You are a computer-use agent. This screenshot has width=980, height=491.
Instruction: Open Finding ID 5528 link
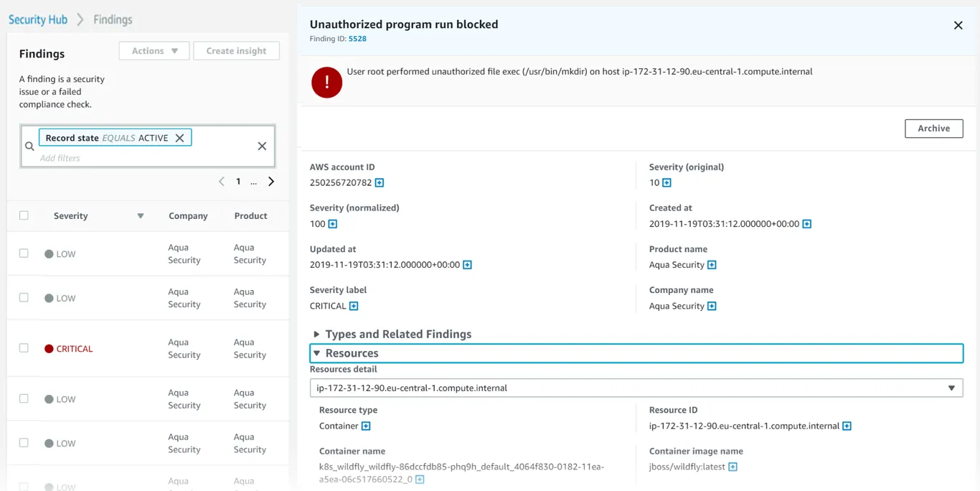[357, 39]
